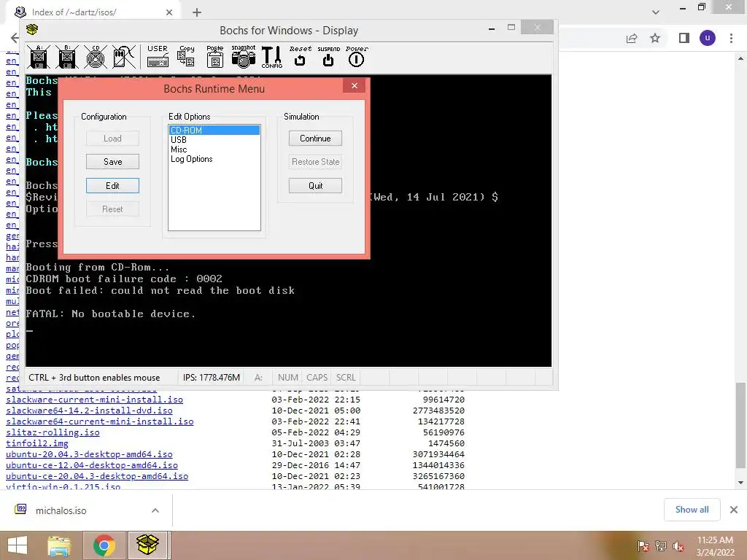Click the IPS: 1778.476M status field
The image size is (747, 560).
[x=212, y=378]
